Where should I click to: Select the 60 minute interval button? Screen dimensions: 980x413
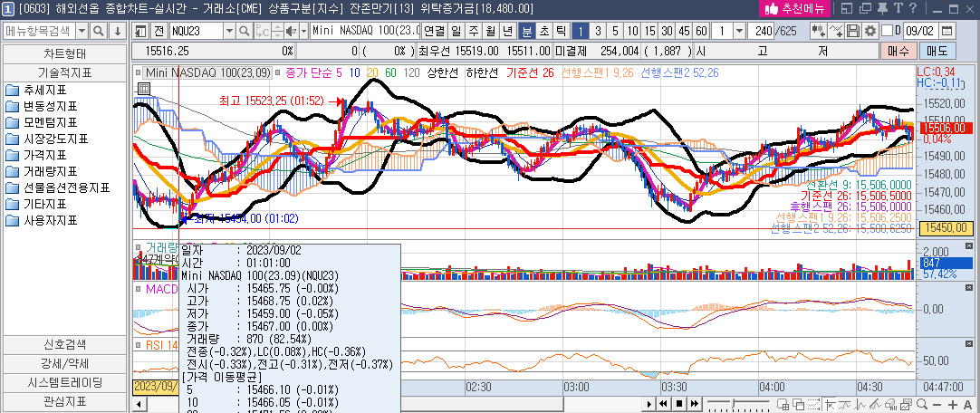point(701,31)
